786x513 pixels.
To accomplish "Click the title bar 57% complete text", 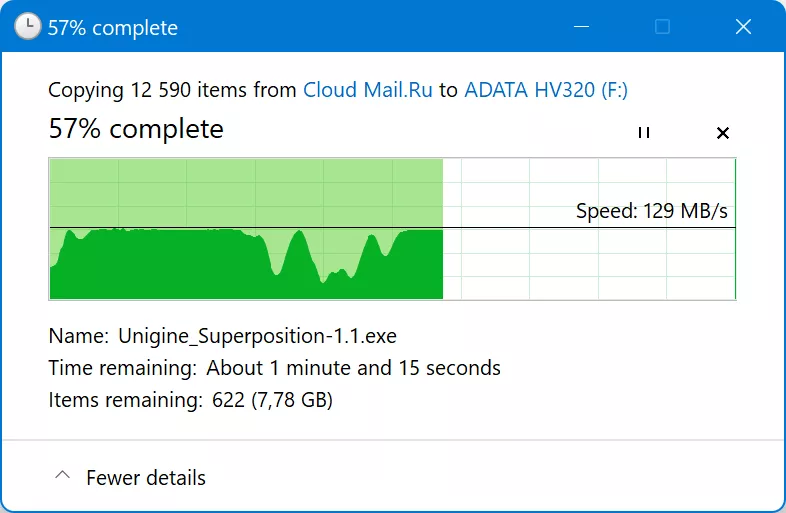I will tap(113, 28).
